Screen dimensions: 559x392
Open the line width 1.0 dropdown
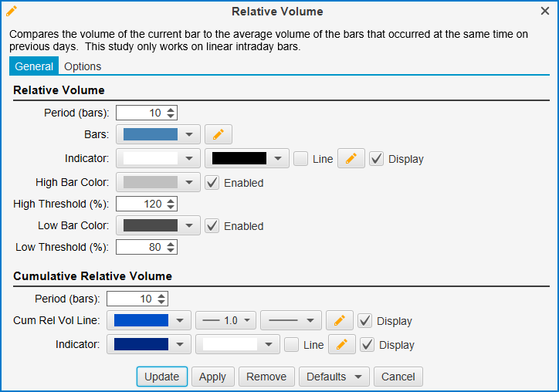225,321
